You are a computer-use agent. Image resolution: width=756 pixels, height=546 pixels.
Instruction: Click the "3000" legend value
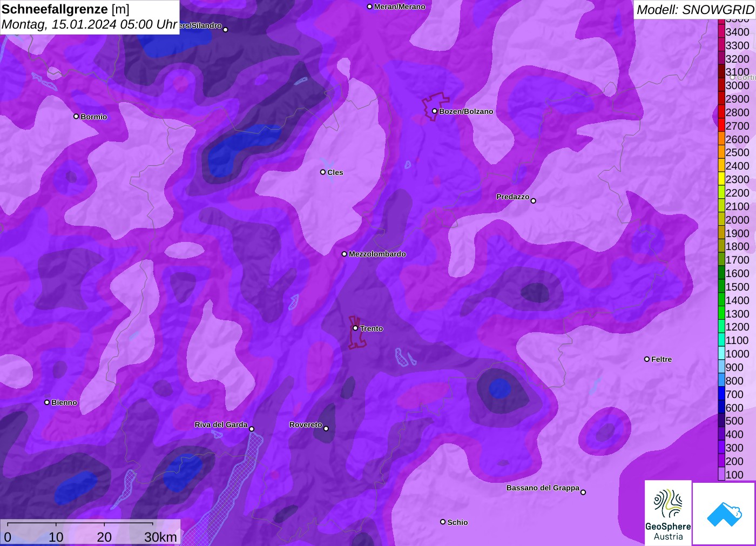[x=737, y=85]
